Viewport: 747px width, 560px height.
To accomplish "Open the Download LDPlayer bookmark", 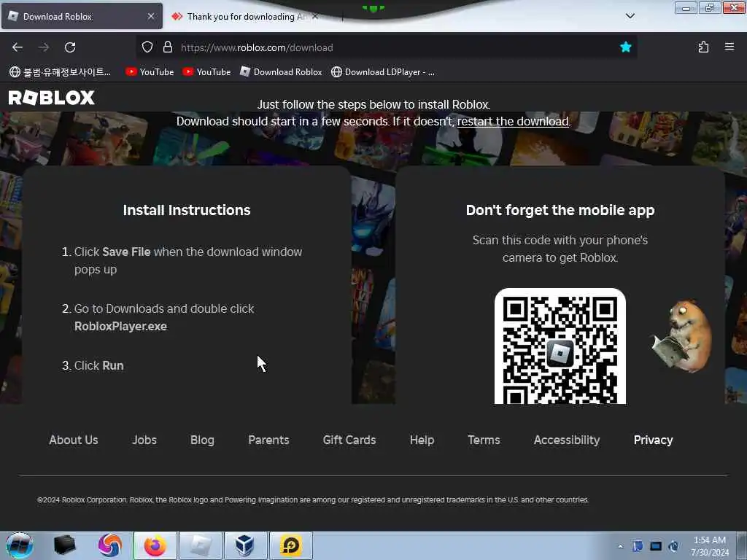I will tap(383, 72).
